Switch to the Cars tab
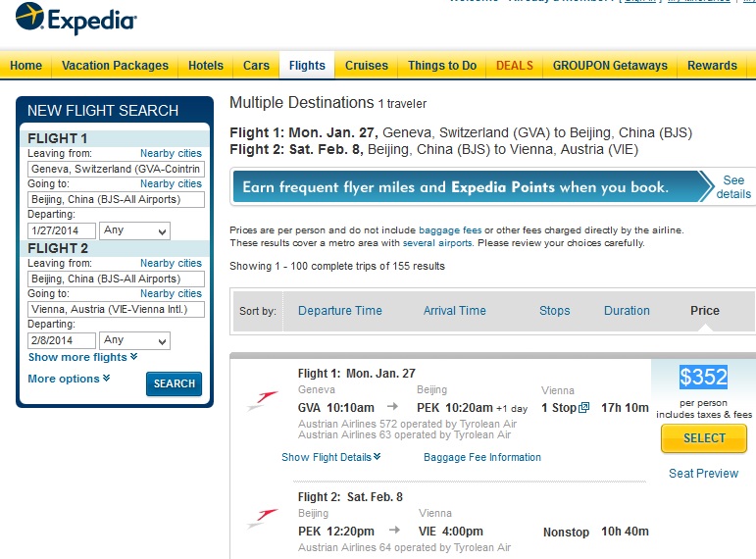This screenshot has height=559, width=756. coord(256,66)
